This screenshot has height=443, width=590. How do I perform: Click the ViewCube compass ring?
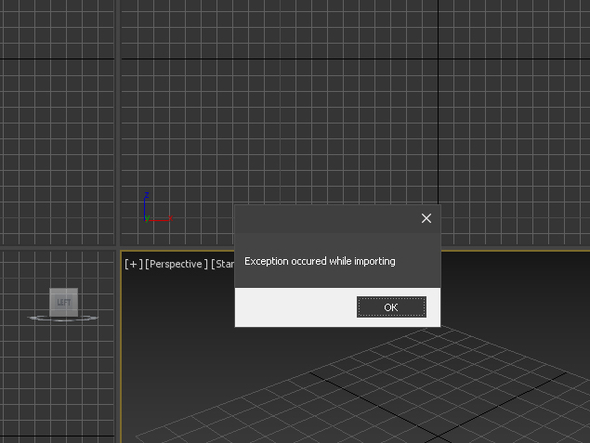(63, 318)
